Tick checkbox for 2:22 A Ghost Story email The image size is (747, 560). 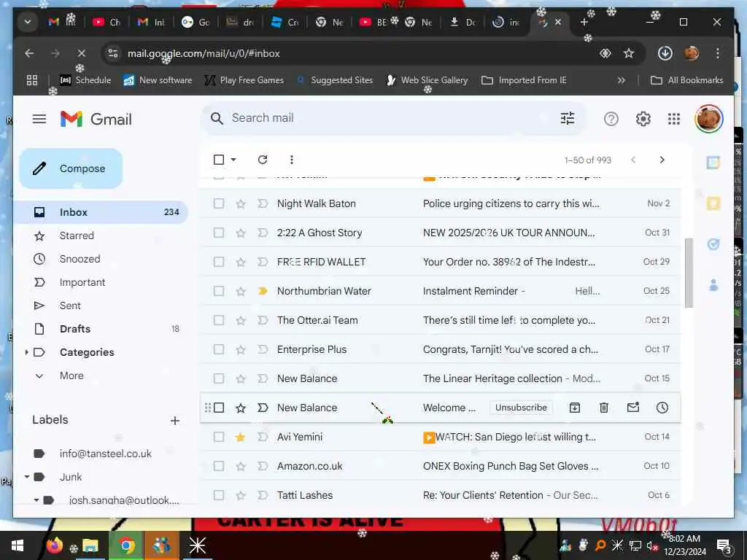point(219,233)
